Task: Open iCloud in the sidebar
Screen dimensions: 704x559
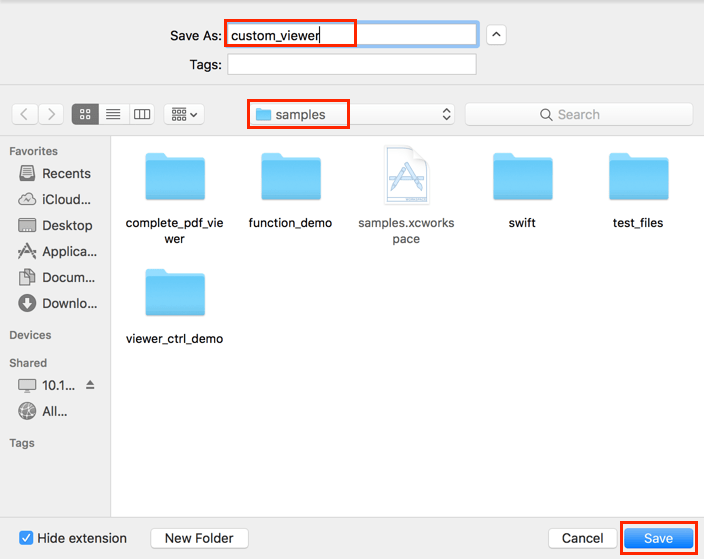Action: click(55, 199)
